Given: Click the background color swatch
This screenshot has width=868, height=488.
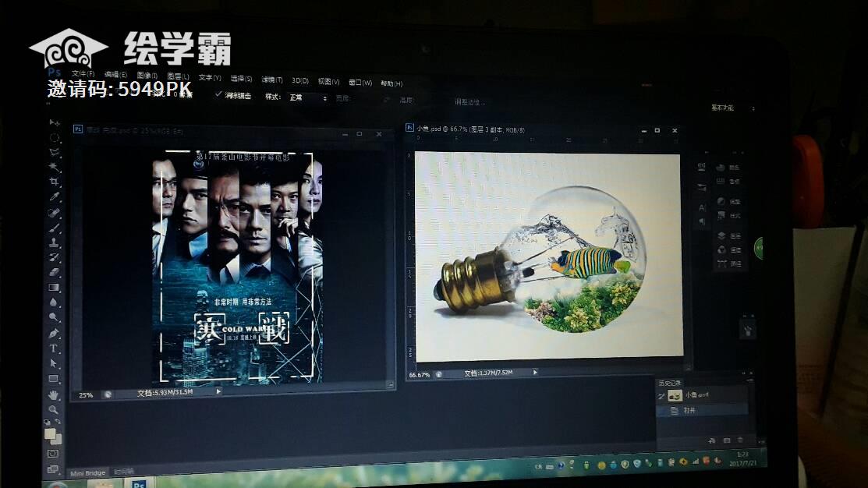Looking at the screenshot, I should click(x=58, y=440).
